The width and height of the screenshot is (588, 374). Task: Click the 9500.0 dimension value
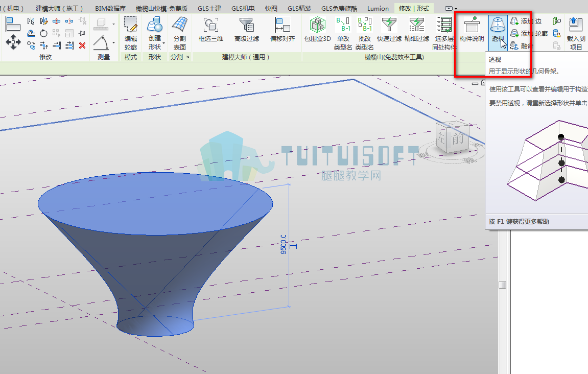[x=284, y=245]
